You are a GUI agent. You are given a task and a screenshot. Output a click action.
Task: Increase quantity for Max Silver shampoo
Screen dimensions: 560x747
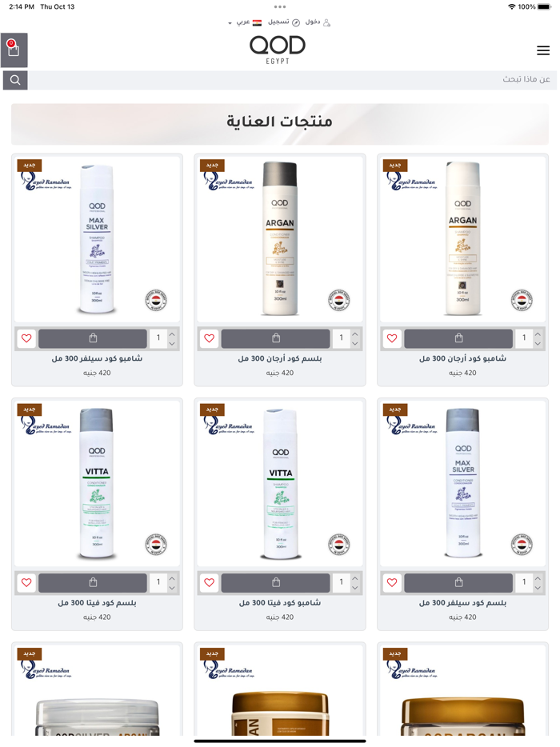(172, 334)
